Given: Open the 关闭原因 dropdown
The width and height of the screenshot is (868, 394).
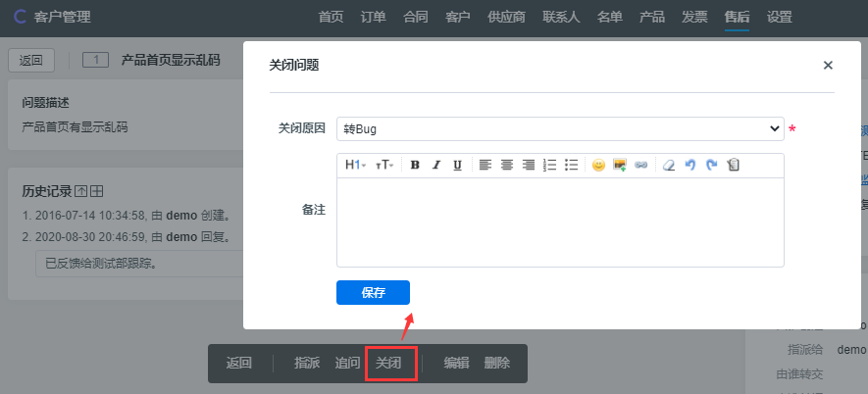Looking at the screenshot, I should (559, 128).
